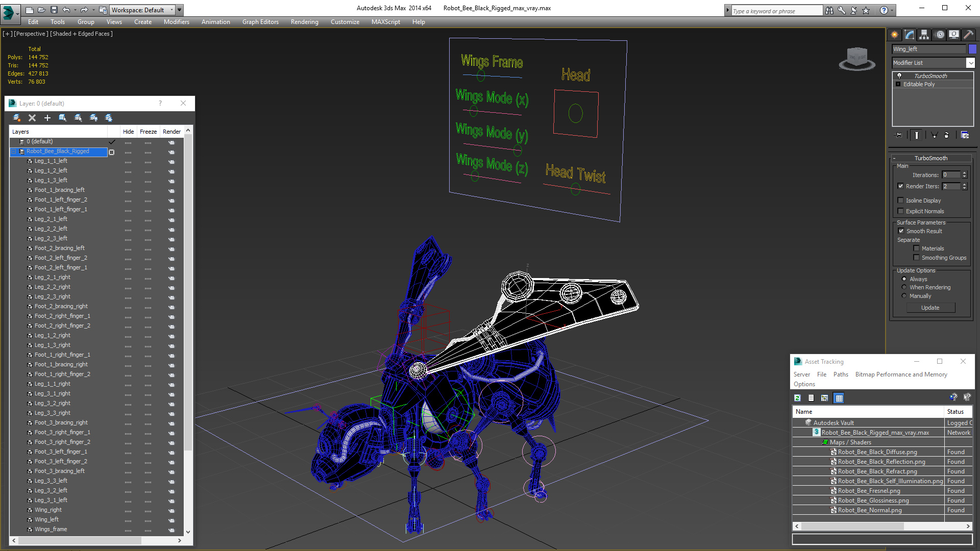Click the Perspective viewport label

31,34
